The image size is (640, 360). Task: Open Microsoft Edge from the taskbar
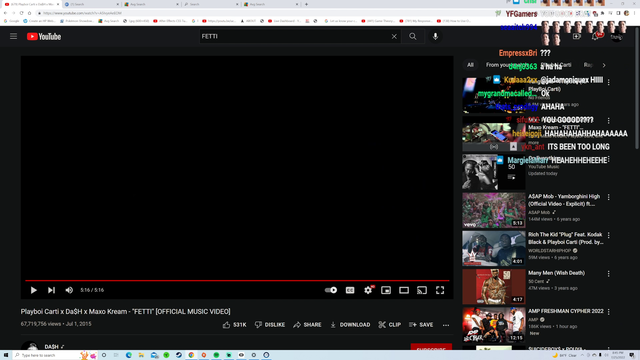tap(129, 355)
